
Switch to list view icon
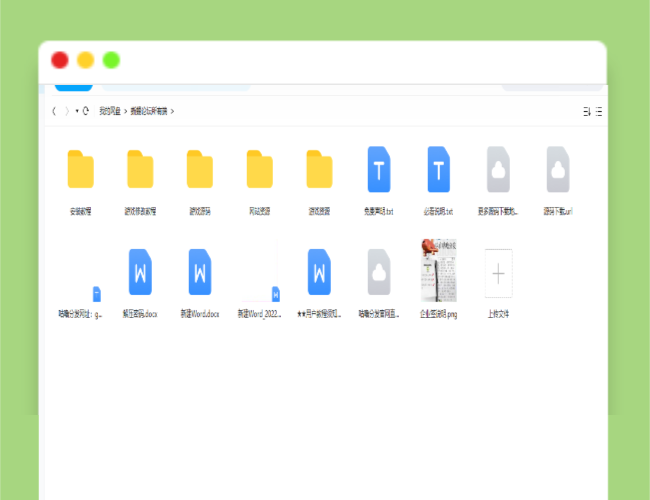click(x=599, y=112)
